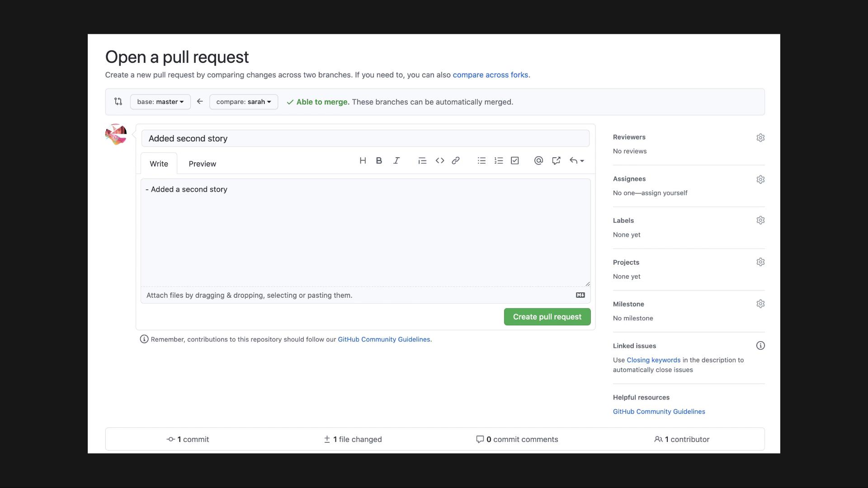Viewport: 868px width, 488px height.
Task: Click the heading formatting icon
Action: coord(363,160)
